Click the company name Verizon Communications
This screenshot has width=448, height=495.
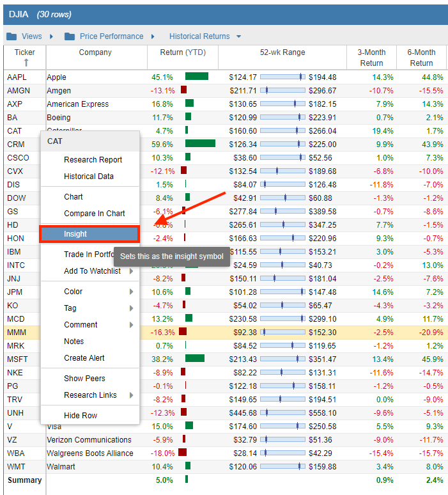pyautogui.click(x=89, y=440)
